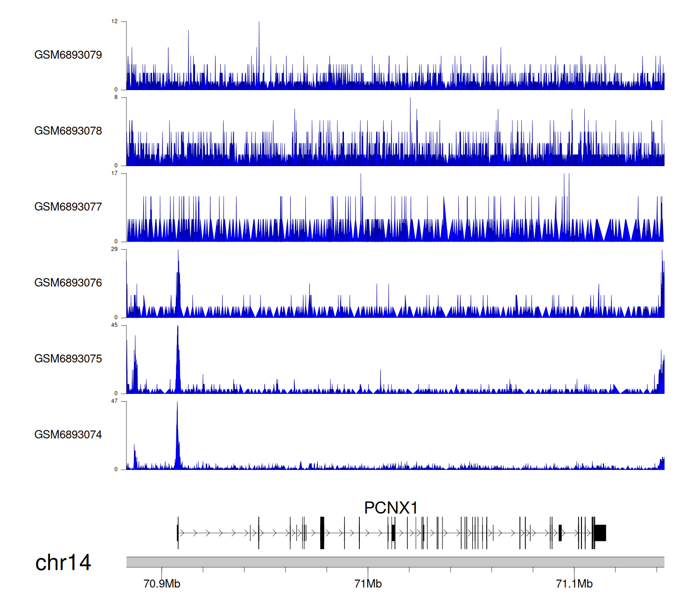
Task: Click the 71Mb axis position label
Action: tap(368, 584)
